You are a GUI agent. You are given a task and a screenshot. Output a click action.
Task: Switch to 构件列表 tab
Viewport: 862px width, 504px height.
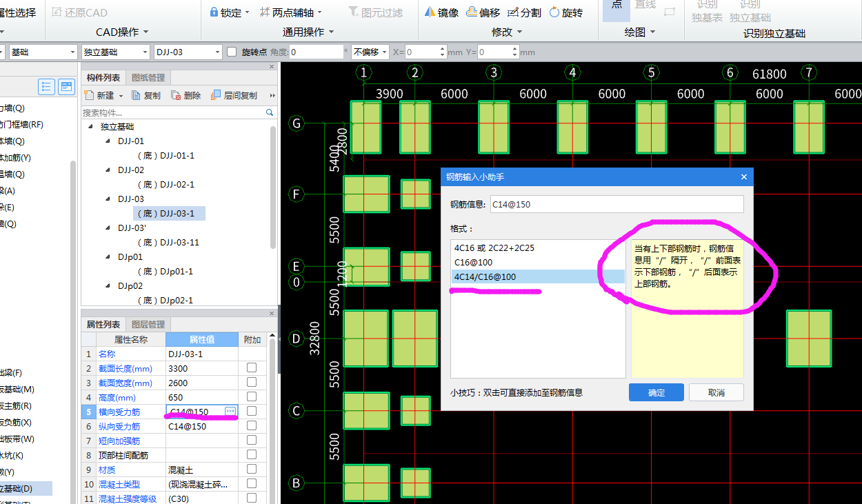coord(103,78)
